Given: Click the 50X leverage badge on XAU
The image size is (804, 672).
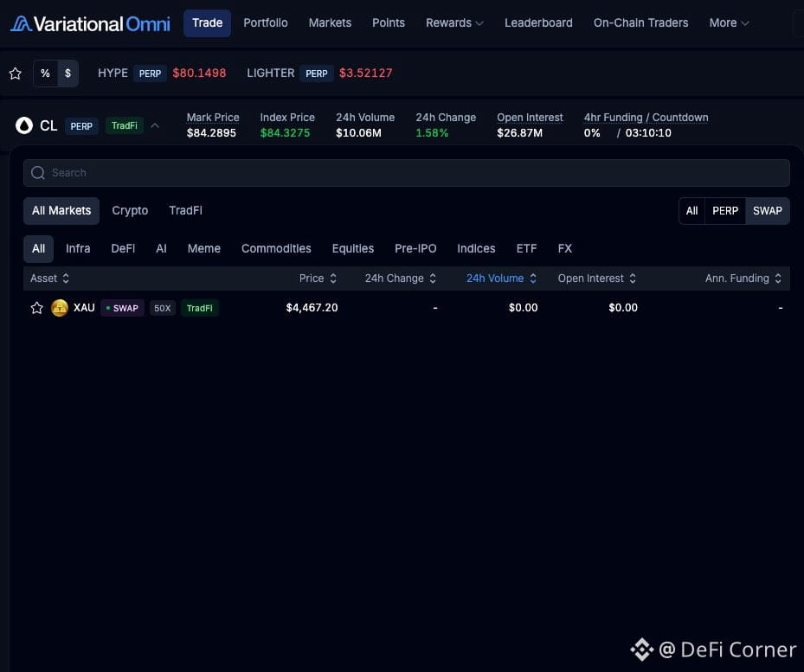Looking at the screenshot, I should click(162, 308).
